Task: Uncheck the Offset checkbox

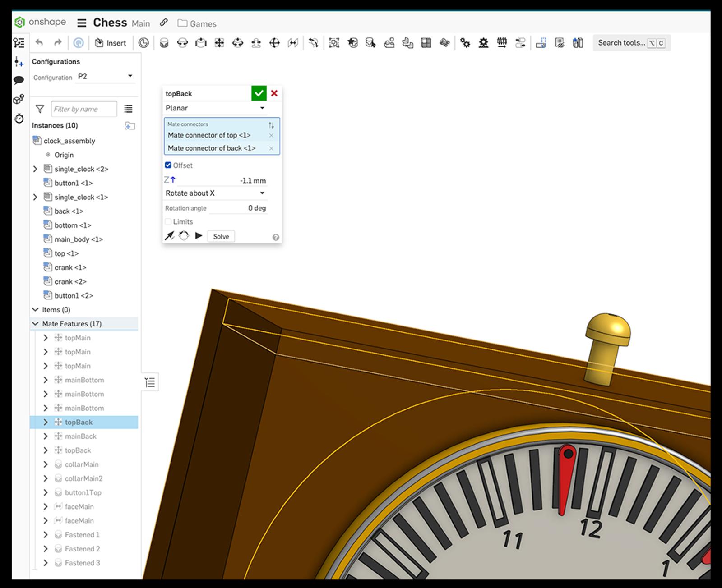Action: [168, 165]
